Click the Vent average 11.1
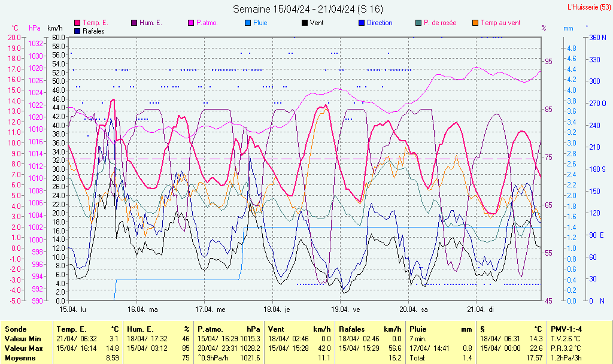This screenshot has height=364, width=613. [324, 358]
